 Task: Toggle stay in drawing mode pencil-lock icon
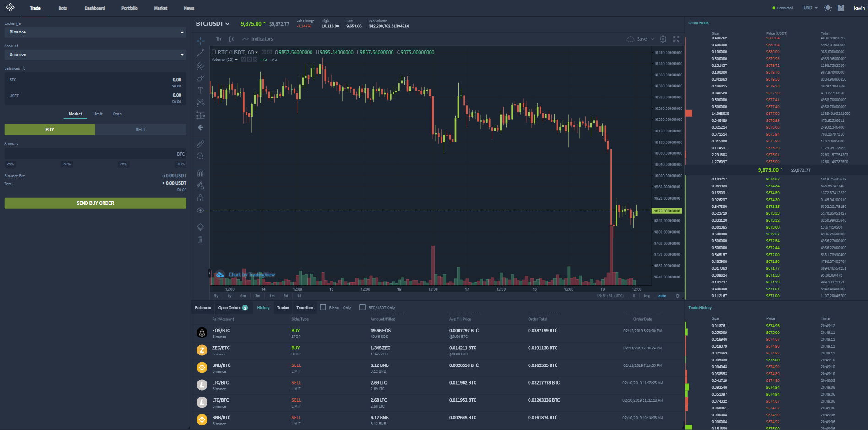point(200,185)
